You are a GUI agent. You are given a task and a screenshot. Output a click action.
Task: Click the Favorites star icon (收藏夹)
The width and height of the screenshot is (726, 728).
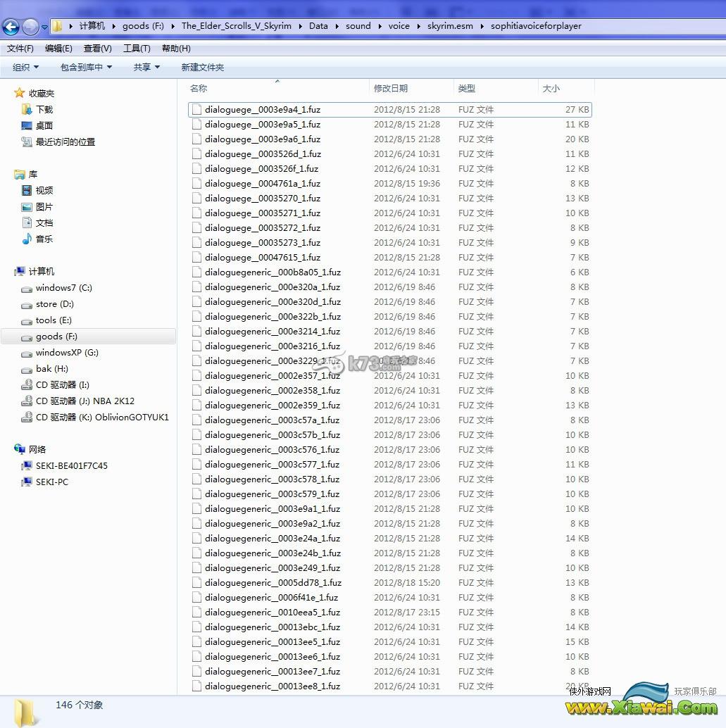(20, 93)
